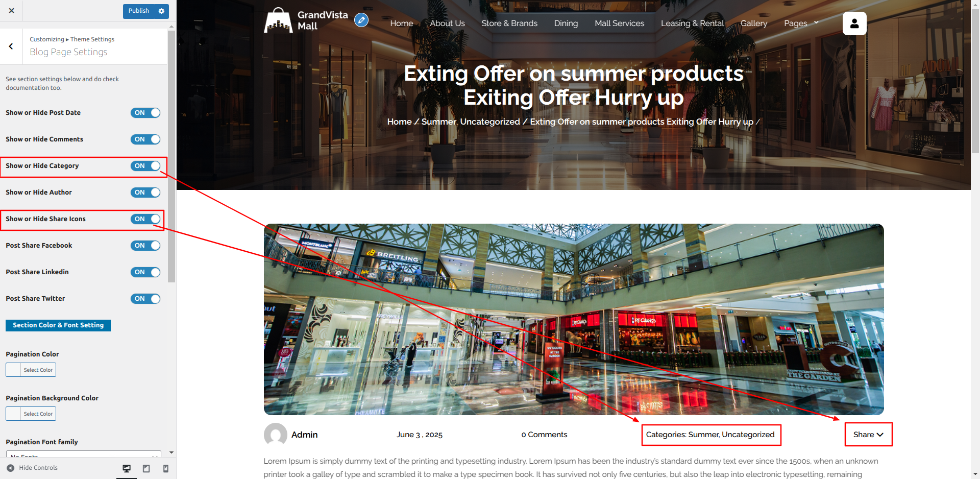Viewport: 980px width, 479px height.
Task: Disable the Show or Hide Comments switch
Action: [x=145, y=139]
